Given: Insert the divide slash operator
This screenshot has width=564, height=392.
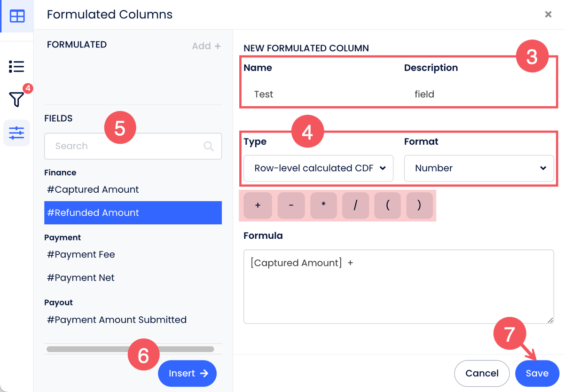Looking at the screenshot, I should click(355, 205).
